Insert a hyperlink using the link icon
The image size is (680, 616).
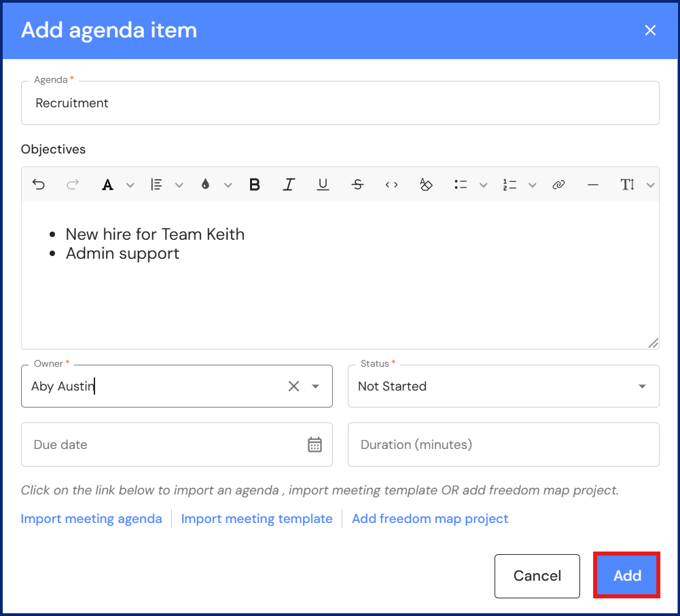[x=558, y=185]
